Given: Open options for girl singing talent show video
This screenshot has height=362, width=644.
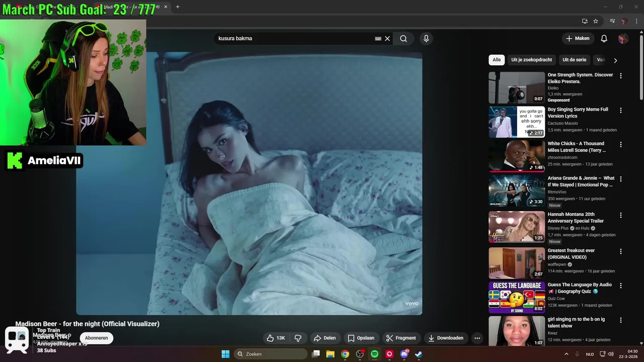Looking at the screenshot, I should 621,320.
